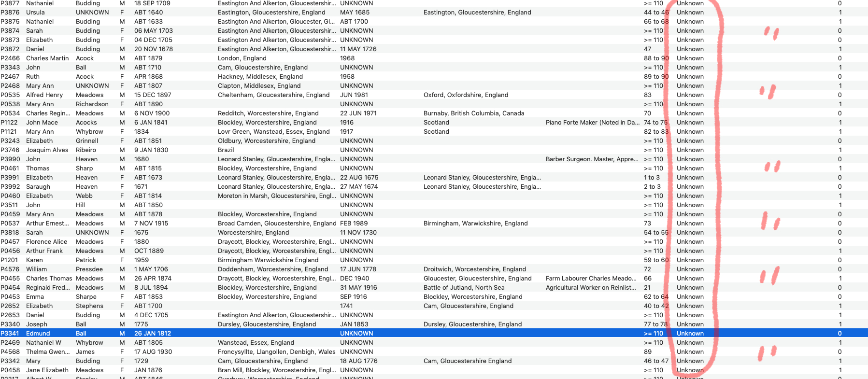Image resolution: width=868 pixels, height=379 pixels.
Task: Click birthplace Moreton in Marsh, Gloucestershire
Action: tap(277, 196)
